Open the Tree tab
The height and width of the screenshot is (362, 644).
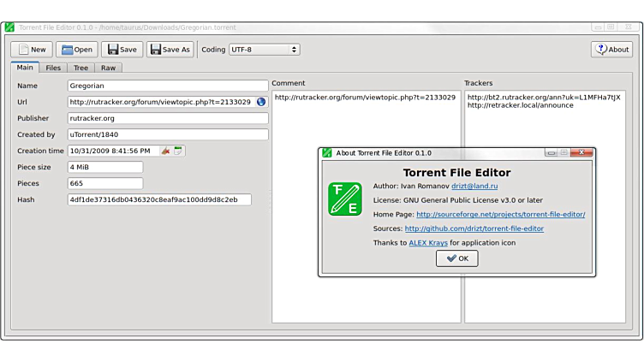pos(80,68)
